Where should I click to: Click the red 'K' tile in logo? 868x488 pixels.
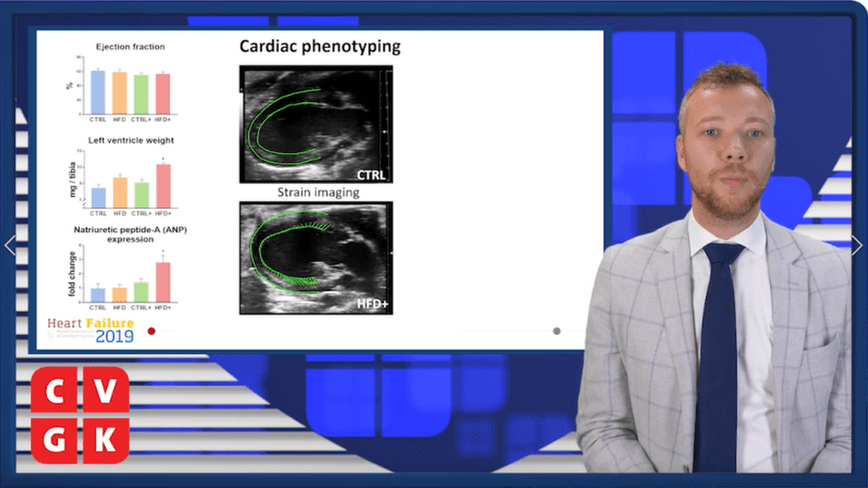point(105,440)
